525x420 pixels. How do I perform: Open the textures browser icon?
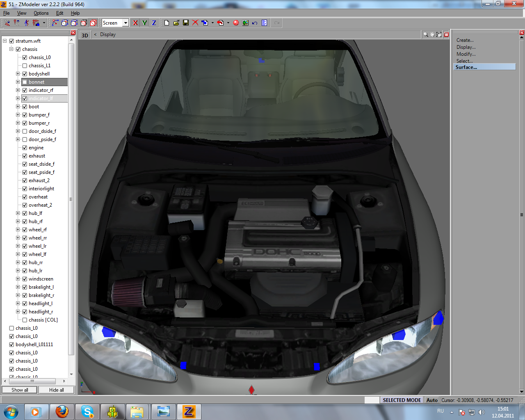pos(245,23)
